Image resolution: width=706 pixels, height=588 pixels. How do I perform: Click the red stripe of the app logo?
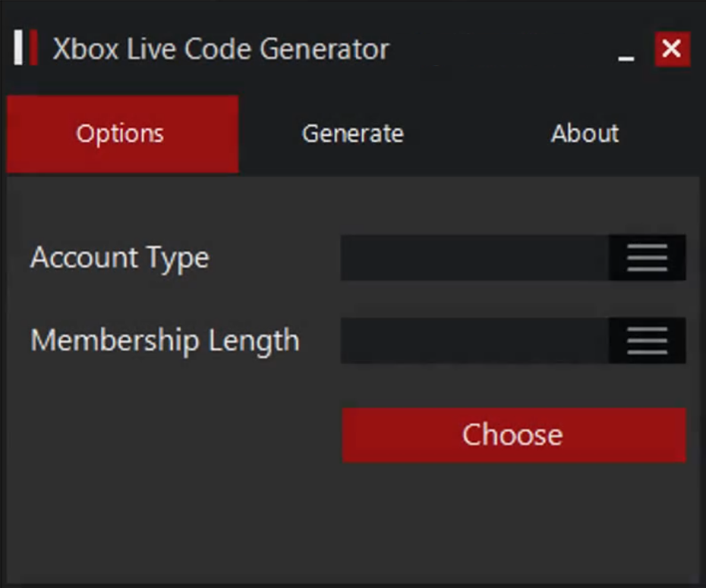(x=33, y=49)
